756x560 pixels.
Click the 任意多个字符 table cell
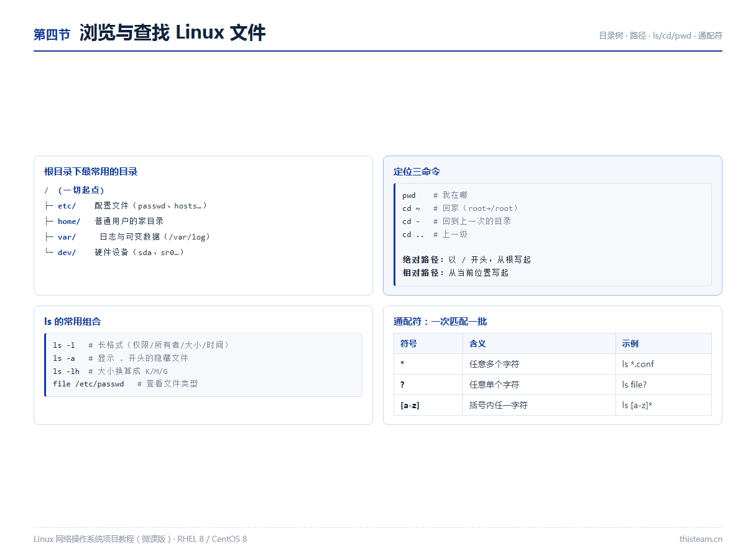point(539,364)
